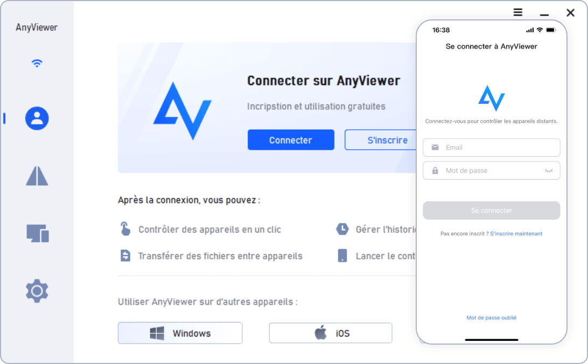Click the AnyViewer logo in phone panel
The width and height of the screenshot is (588, 364).
[x=491, y=98]
